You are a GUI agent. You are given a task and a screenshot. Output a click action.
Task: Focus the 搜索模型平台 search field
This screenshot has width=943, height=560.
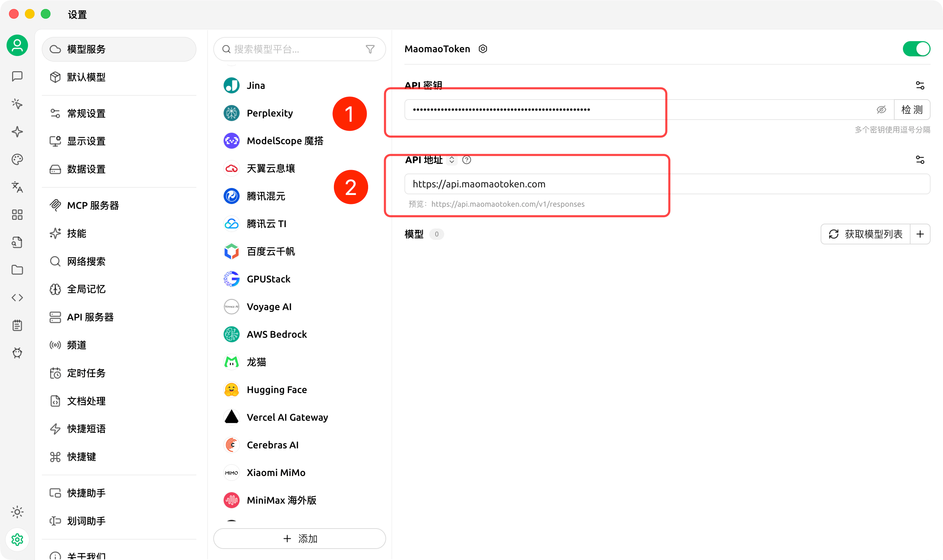300,49
